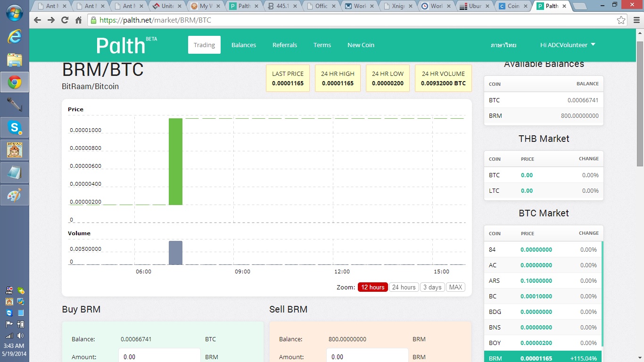Open the Trading menu item
The width and height of the screenshot is (644, 362).
tap(204, 45)
